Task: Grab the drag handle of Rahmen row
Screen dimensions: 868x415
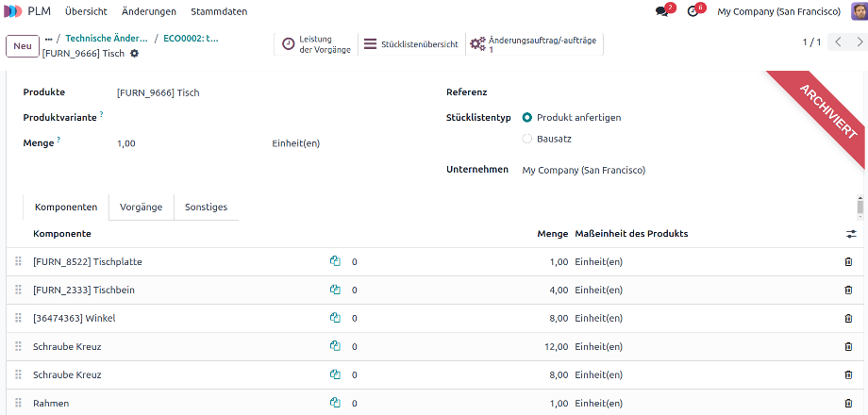Action: pos(18,403)
